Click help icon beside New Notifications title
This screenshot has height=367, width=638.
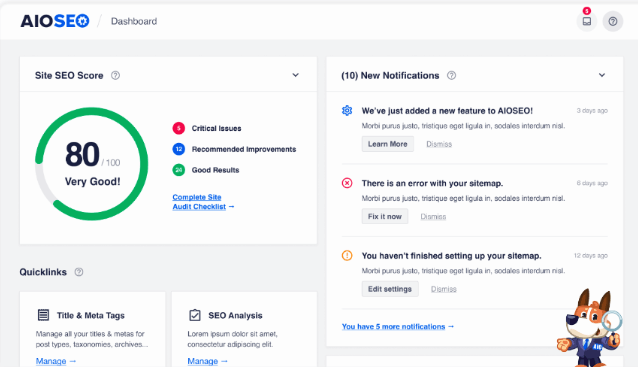pyautogui.click(x=451, y=75)
